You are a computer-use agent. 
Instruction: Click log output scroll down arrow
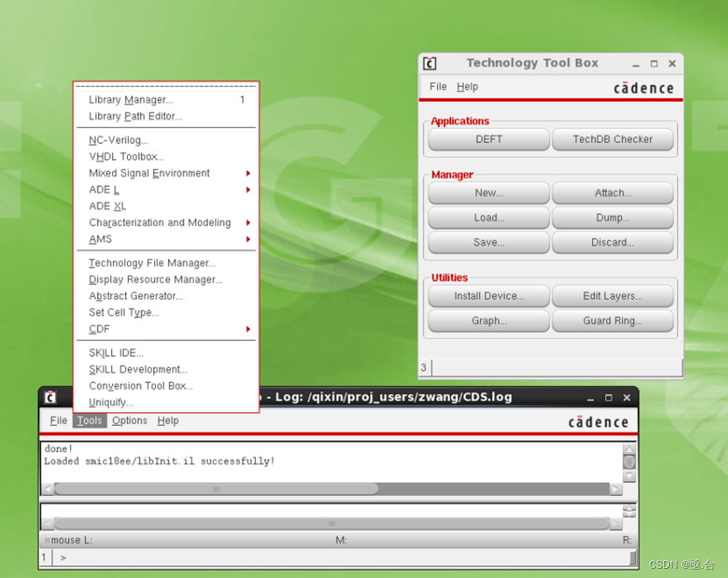coord(629,476)
